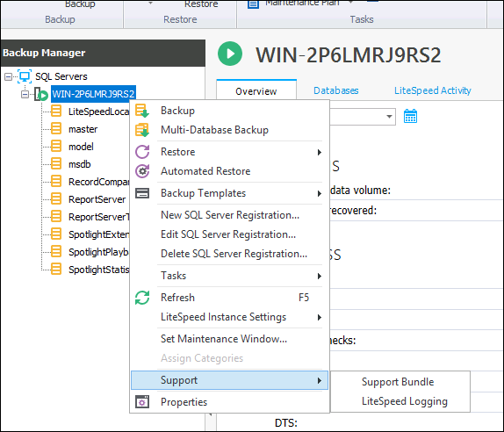
Task: Click the SpotlightStatistics database icon
Action: tap(56, 269)
